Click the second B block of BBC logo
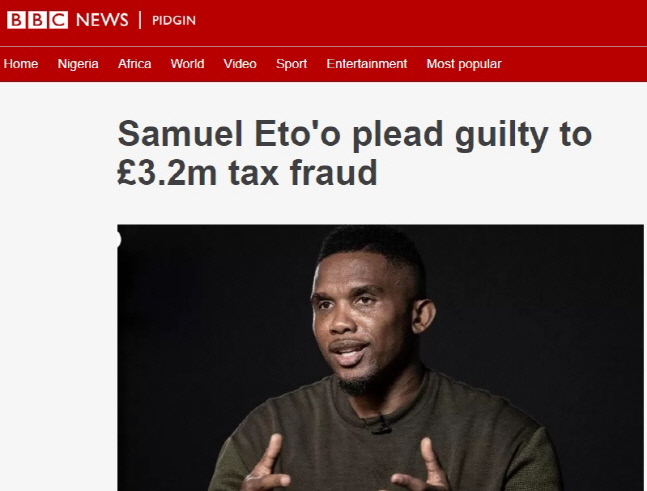The image size is (647, 491). click(x=39, y=20)
